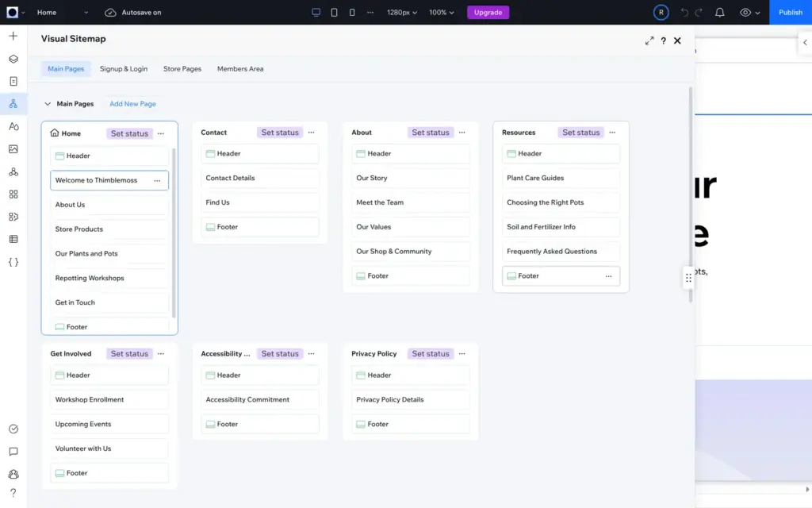812x508 pixels.
Task: Switch to Store Pages tab
Action: click(x=182, y=69)
